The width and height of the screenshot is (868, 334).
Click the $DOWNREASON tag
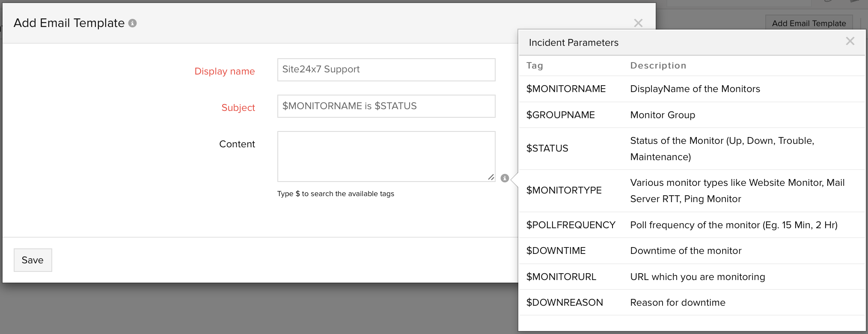(564, 303)
